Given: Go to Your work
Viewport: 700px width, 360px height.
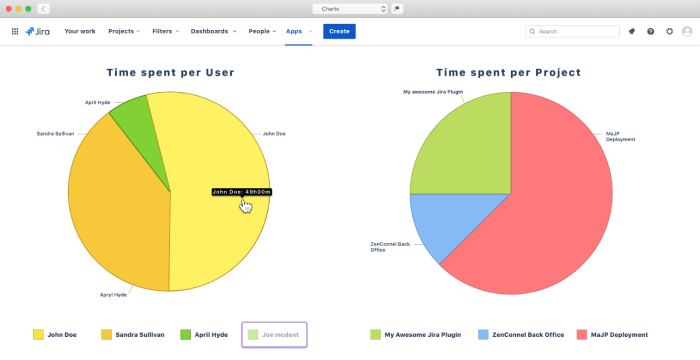Looking at the screenshot, I should pos(80,31).
